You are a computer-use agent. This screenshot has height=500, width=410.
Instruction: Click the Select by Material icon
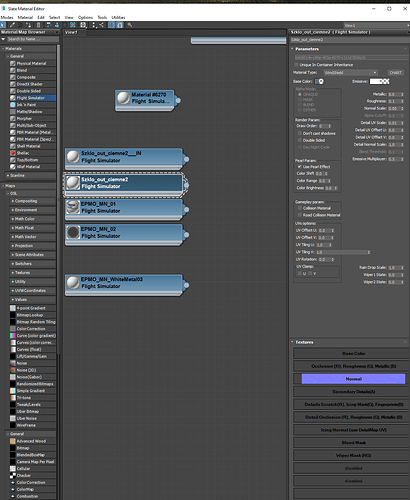[129, 25]
